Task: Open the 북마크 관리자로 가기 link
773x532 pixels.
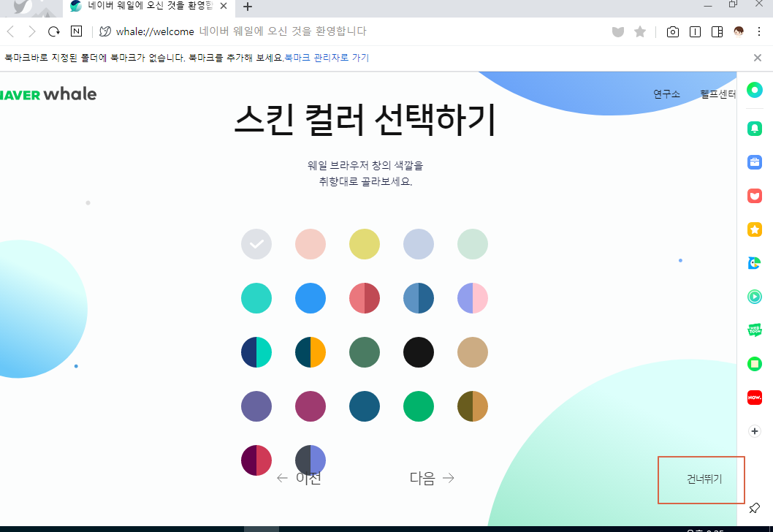Action: (327, 58)
